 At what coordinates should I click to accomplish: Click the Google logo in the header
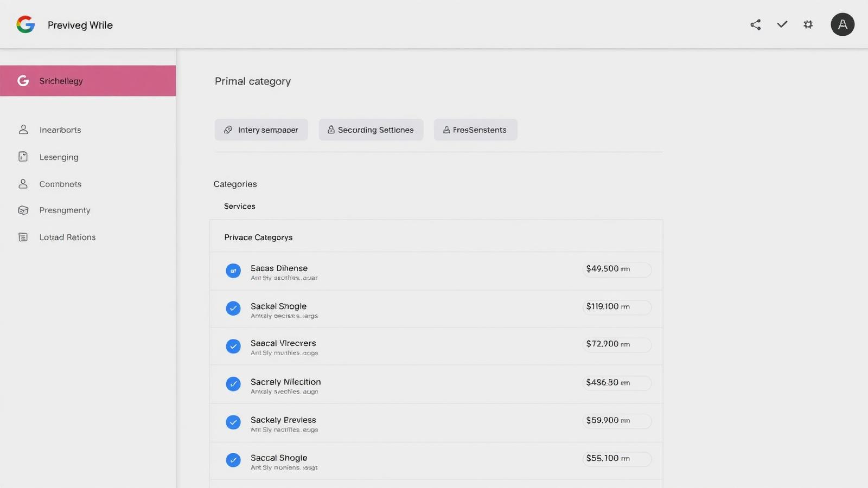(25, 24)
